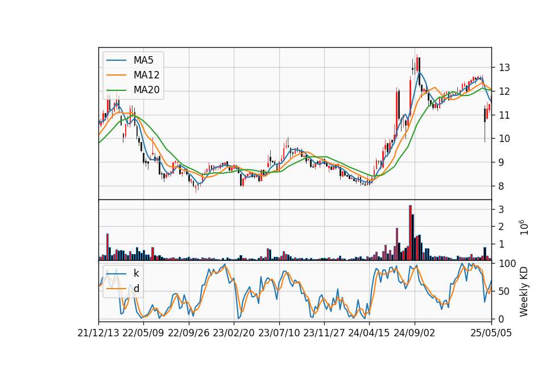Image resolution: width=546 pixels, height=392 pixels.
Task: Click the 21/12/13 date axis label
Action: pyautogui.click(x=98, y=333)
